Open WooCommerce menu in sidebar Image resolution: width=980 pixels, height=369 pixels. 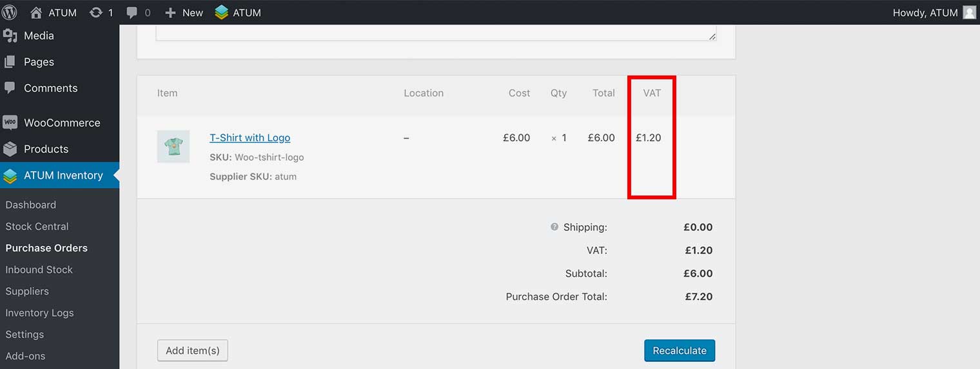pyautogui.click(x=62, y=123)
